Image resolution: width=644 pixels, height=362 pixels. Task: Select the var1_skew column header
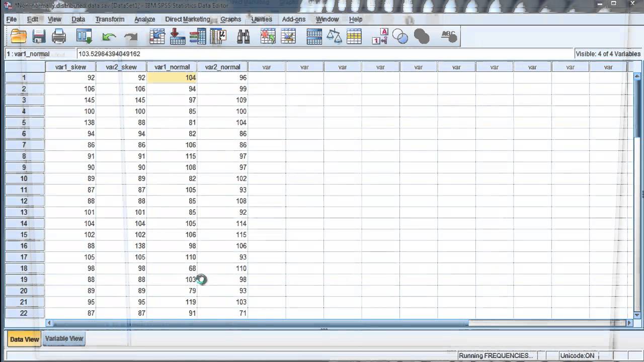point(70,67)
